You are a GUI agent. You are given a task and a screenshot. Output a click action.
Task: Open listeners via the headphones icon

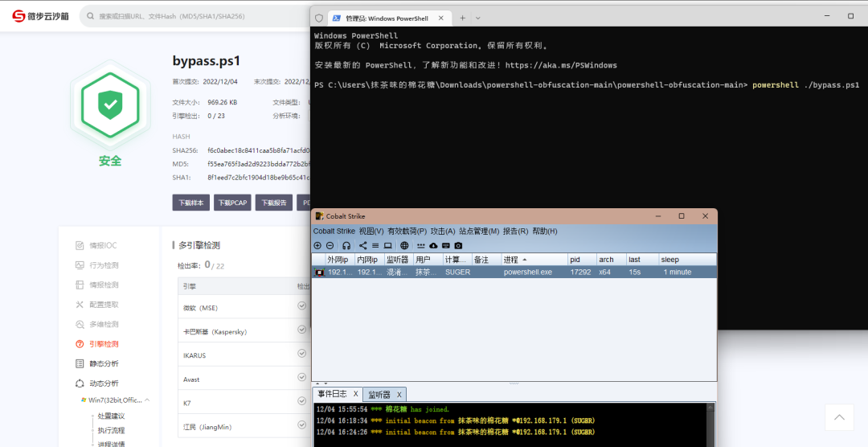(346, 245)
